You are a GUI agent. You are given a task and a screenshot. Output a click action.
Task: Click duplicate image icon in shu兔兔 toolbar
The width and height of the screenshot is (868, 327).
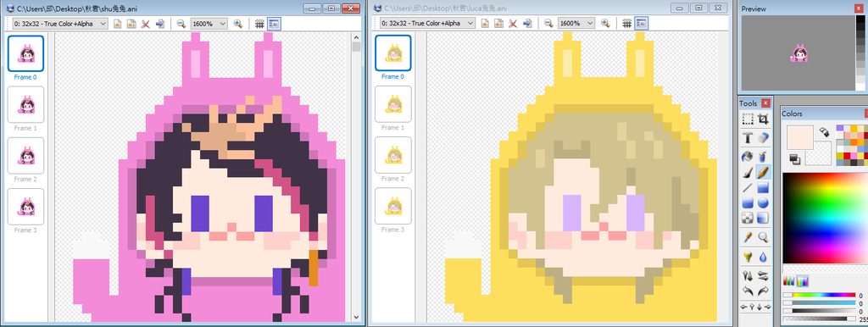click(x=131, y=23)
